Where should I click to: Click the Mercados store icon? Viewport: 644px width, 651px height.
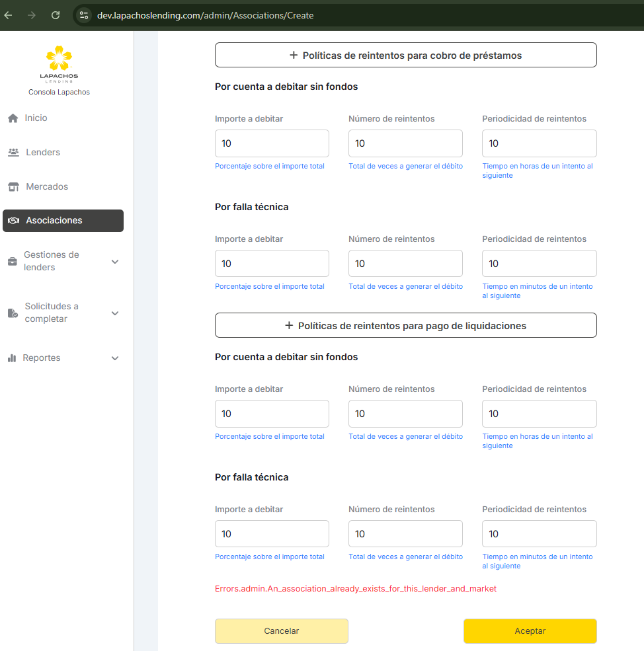click(13, 187)
